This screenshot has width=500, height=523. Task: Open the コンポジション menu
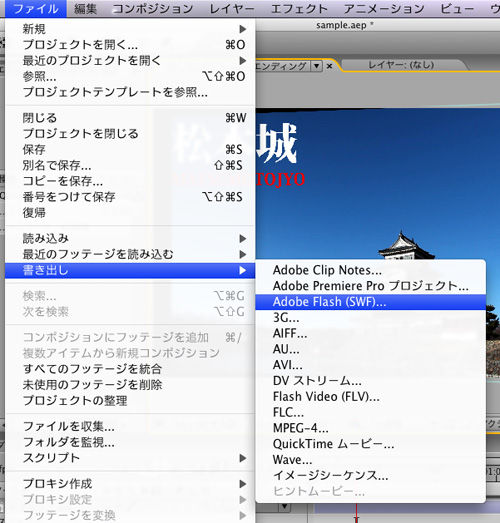pyautogui.click(x=153, y=9)
